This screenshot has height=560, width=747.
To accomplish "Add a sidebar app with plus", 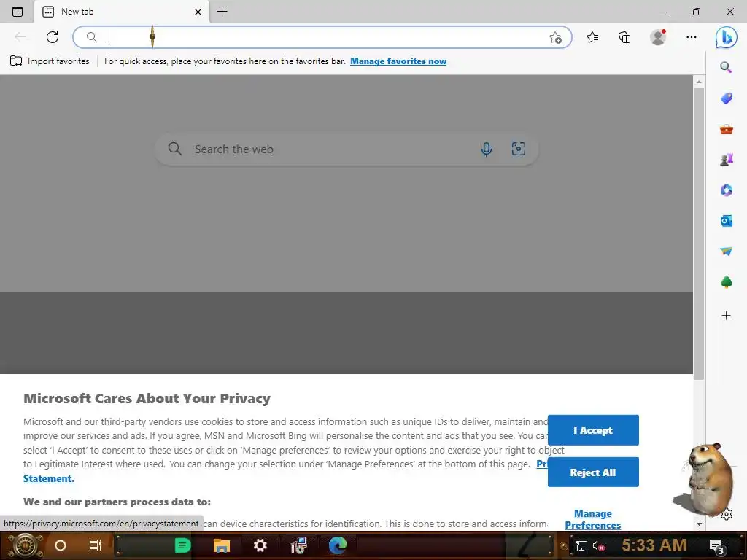I will tap(726, 315).
